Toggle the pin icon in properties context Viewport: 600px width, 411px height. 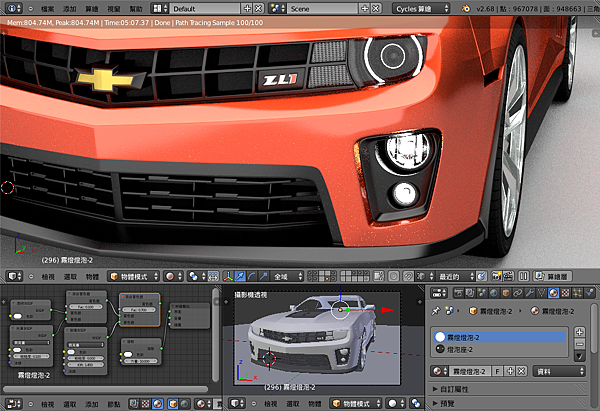pyautogui.click(x=435, y=311)
